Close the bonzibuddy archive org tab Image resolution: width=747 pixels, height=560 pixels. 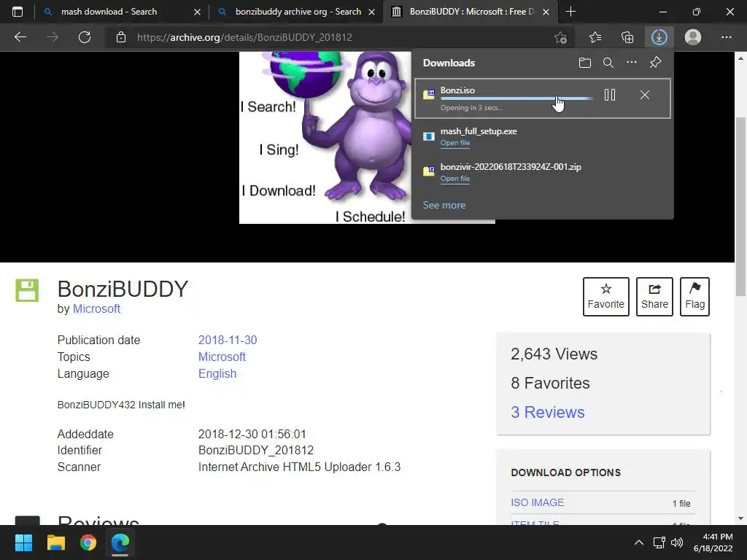point(371,12)
